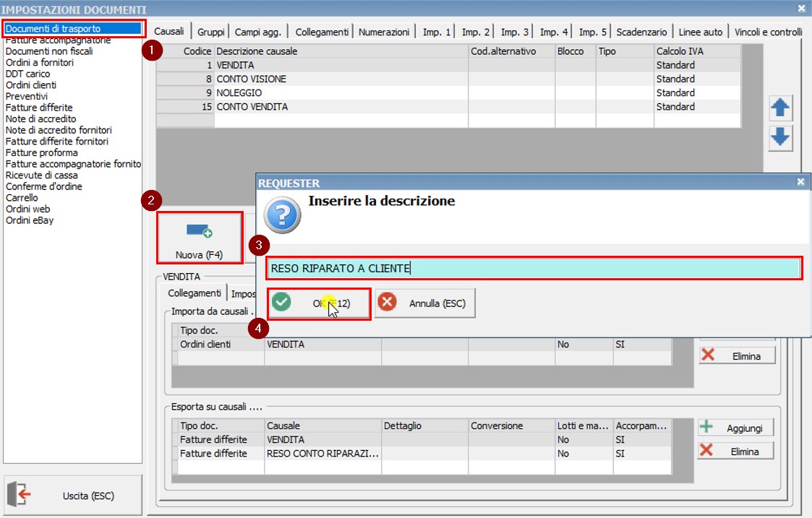The height and width of the screenshot is (518, 812).
Task: Click the Descrizione causale column header
Action: click(341, 51)
